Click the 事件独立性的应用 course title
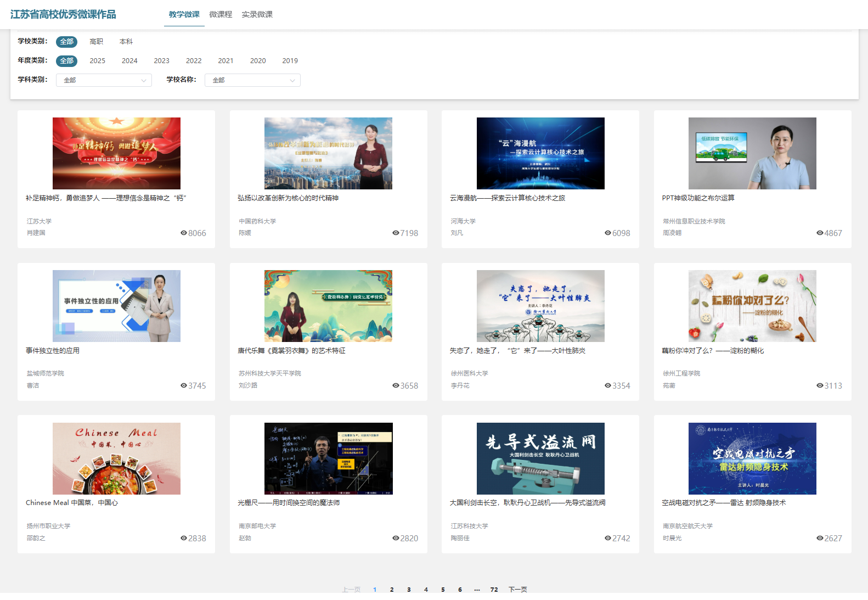Screen dimensions: 868x600 tap(53, 351)
